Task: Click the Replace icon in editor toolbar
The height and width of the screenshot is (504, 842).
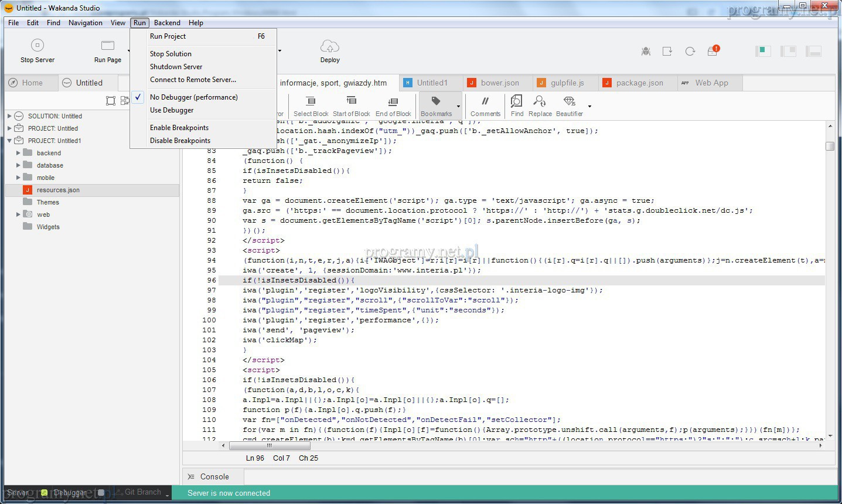Action: 540,101
